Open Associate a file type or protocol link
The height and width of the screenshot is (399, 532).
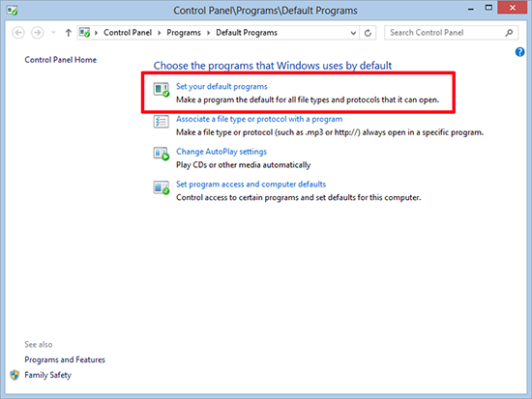[x=259, y=119]
